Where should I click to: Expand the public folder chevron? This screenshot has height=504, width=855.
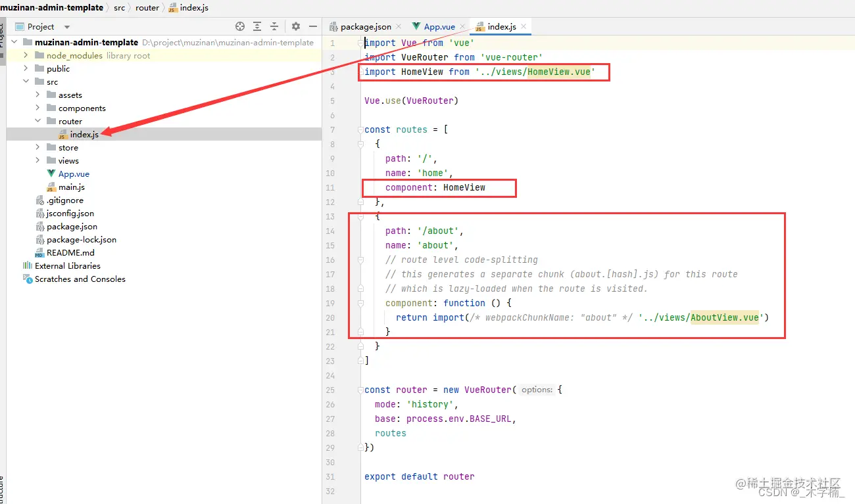[x=26, y=68]
